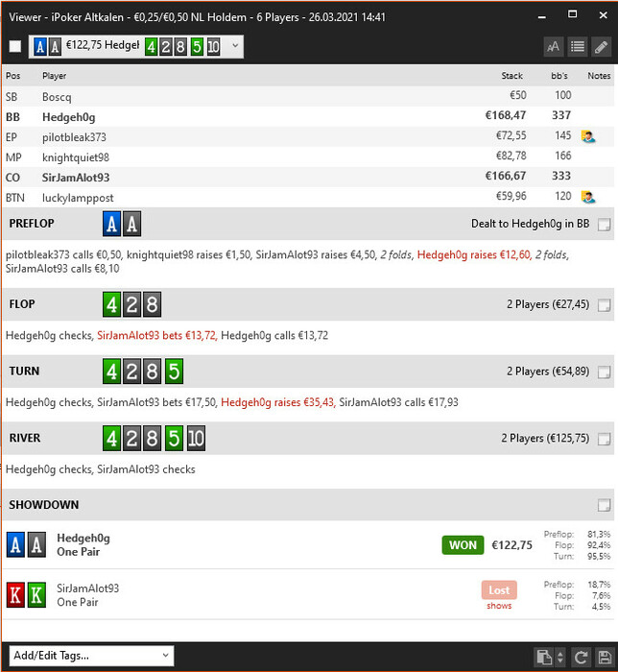618x672 pixels.
Task: Click the Stack column header
Action: coord(512,76)
